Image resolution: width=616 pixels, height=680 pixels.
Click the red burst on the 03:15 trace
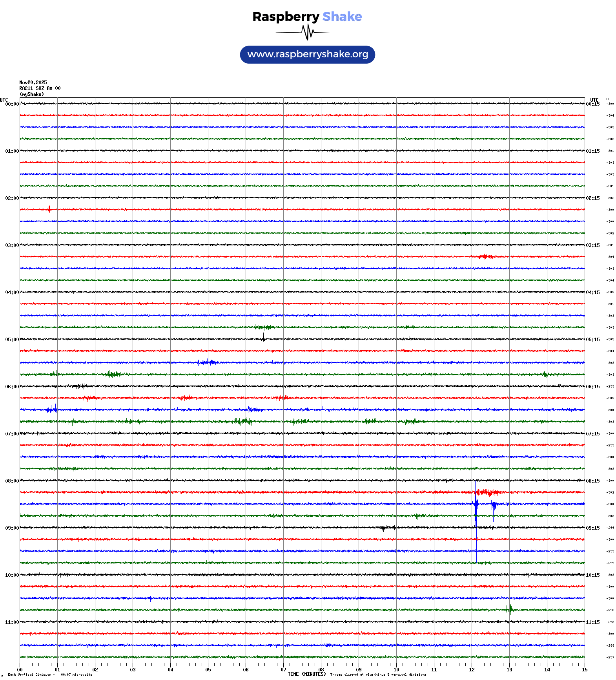coord(485,256)
